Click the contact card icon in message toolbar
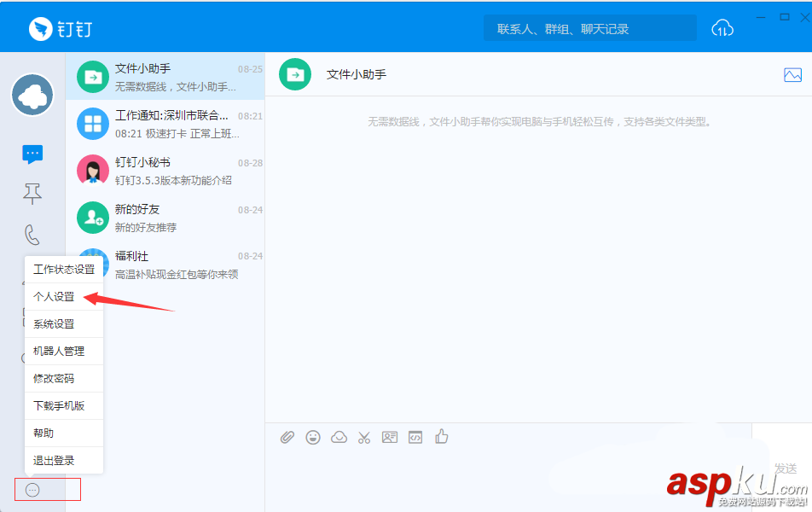 point(390,438)
